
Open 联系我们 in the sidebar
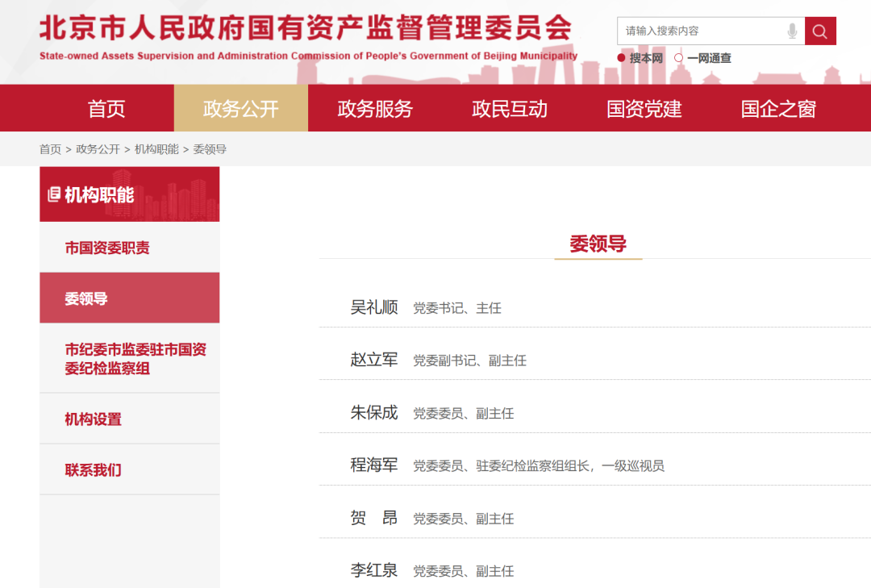pos(129,469)
